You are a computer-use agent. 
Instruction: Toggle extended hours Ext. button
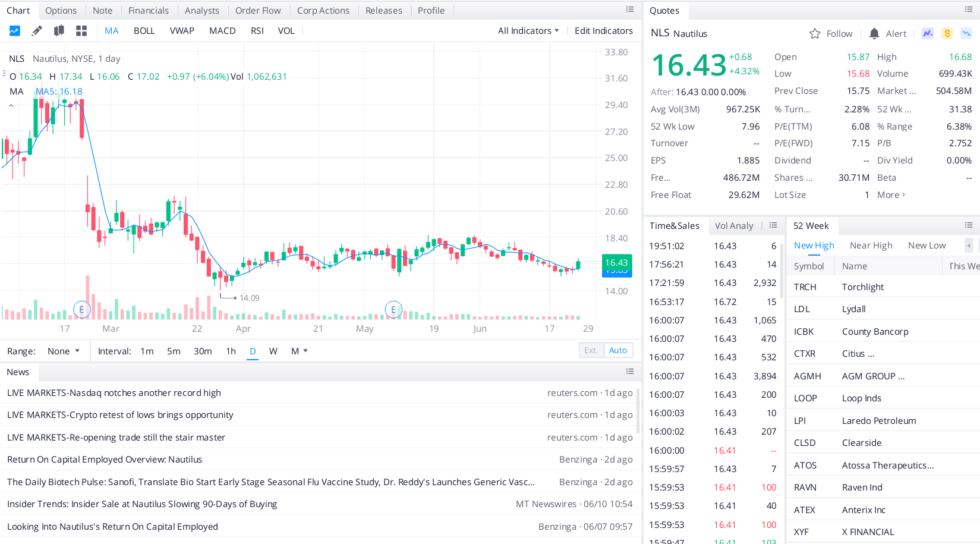click(x=591, y=350)
